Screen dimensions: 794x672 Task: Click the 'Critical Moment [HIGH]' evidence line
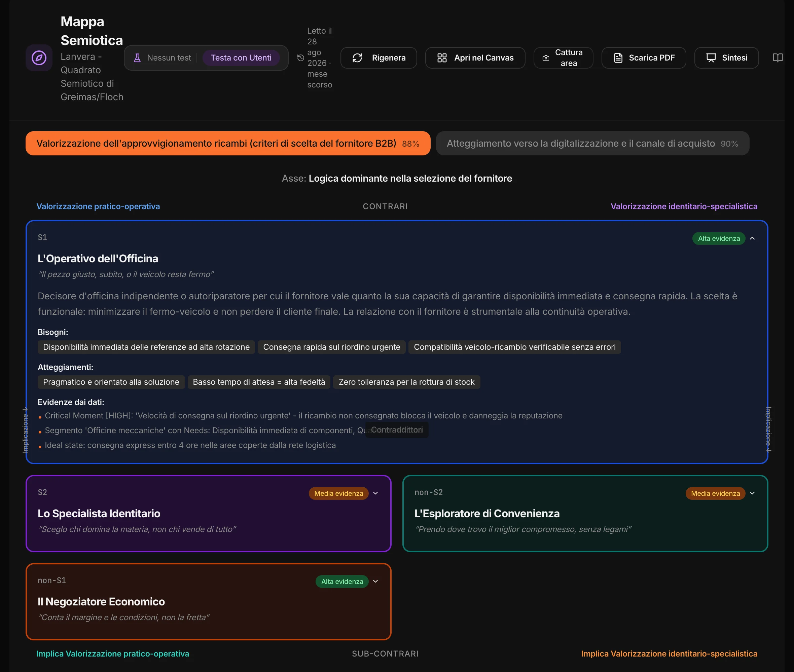(304, 416)
